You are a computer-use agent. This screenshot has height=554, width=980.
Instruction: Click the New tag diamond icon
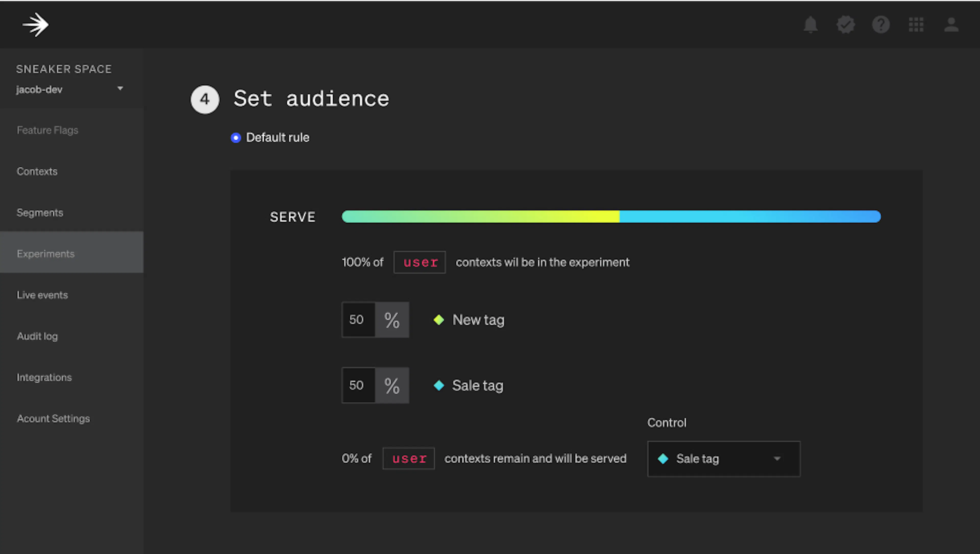click(439, 319)
